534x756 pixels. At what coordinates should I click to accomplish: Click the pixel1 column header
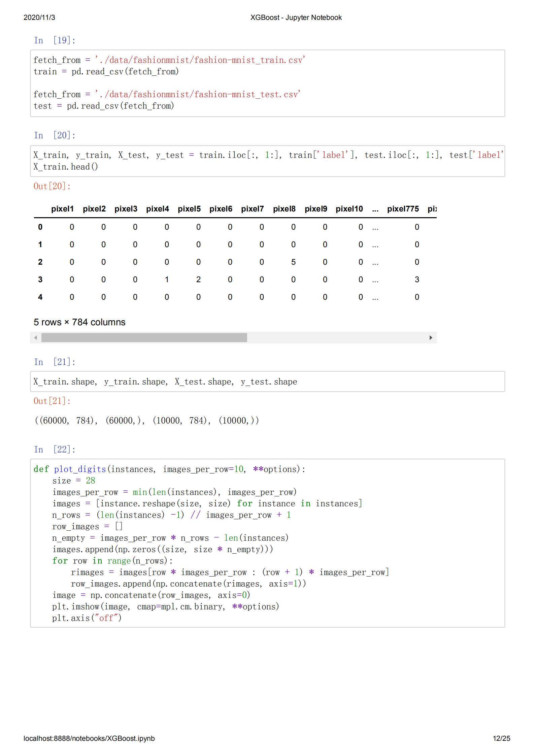point(62,209)
